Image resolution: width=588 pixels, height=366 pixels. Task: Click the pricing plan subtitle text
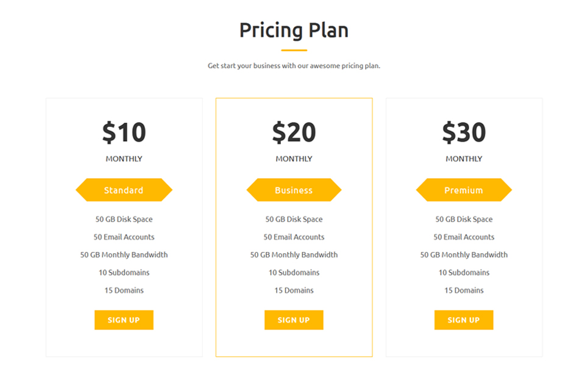pyautogui.click(x=294, y=66)
